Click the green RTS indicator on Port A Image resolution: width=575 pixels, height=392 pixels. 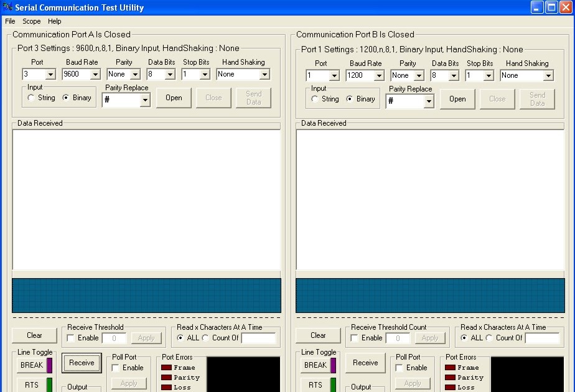point(50,385)
